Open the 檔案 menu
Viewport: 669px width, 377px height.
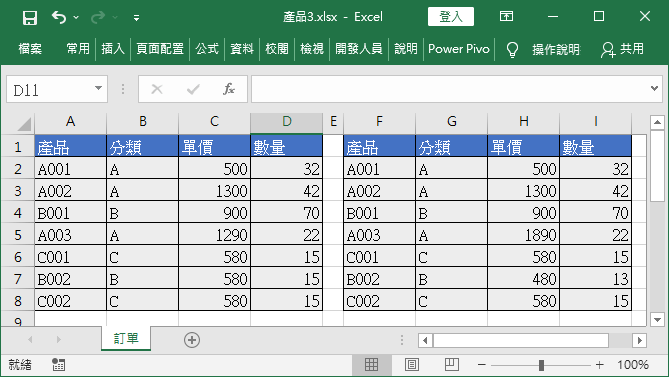(30, 49)
